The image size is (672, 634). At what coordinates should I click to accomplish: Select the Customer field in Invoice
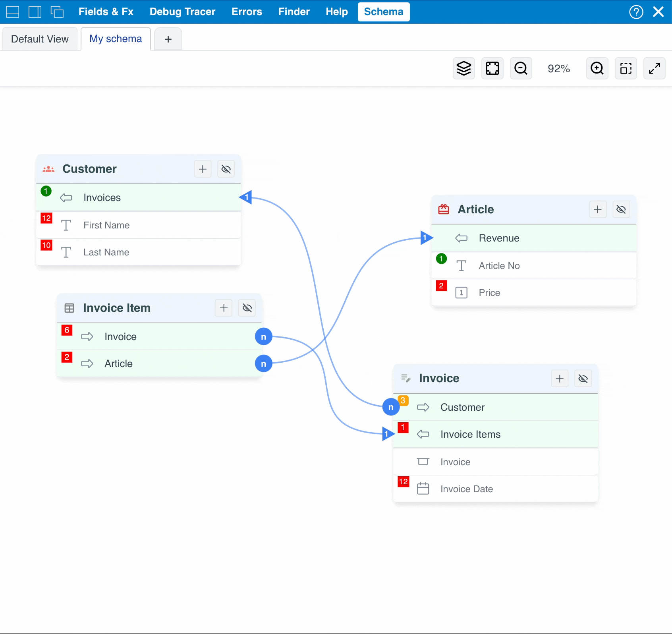pos(496,407)
